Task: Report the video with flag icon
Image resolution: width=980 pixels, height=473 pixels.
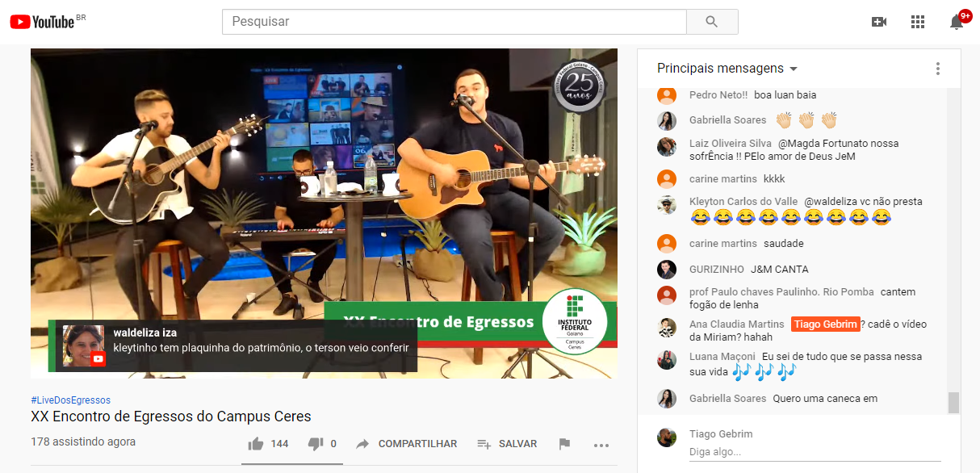Action: 565,444
